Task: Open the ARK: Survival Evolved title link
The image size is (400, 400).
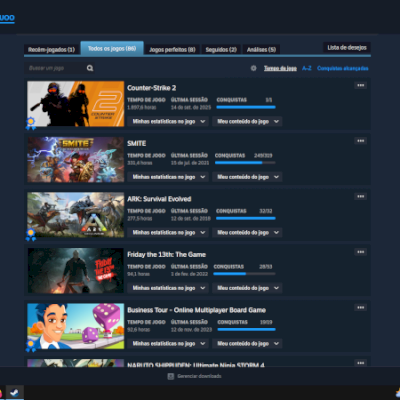Action: 159,199
